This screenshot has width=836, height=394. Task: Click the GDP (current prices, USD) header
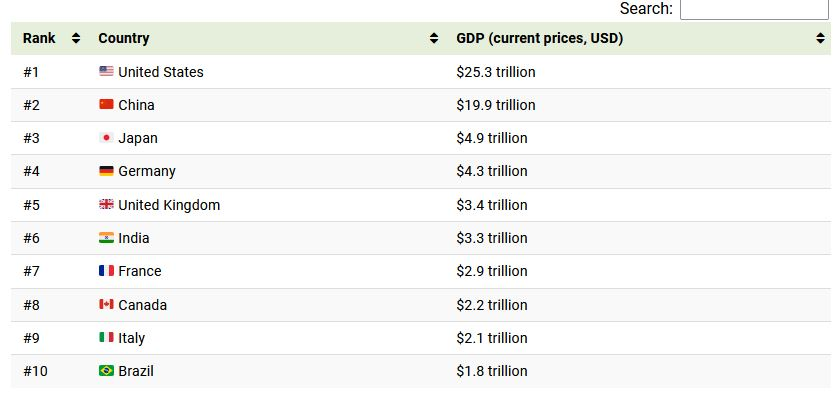pos(540,38)
